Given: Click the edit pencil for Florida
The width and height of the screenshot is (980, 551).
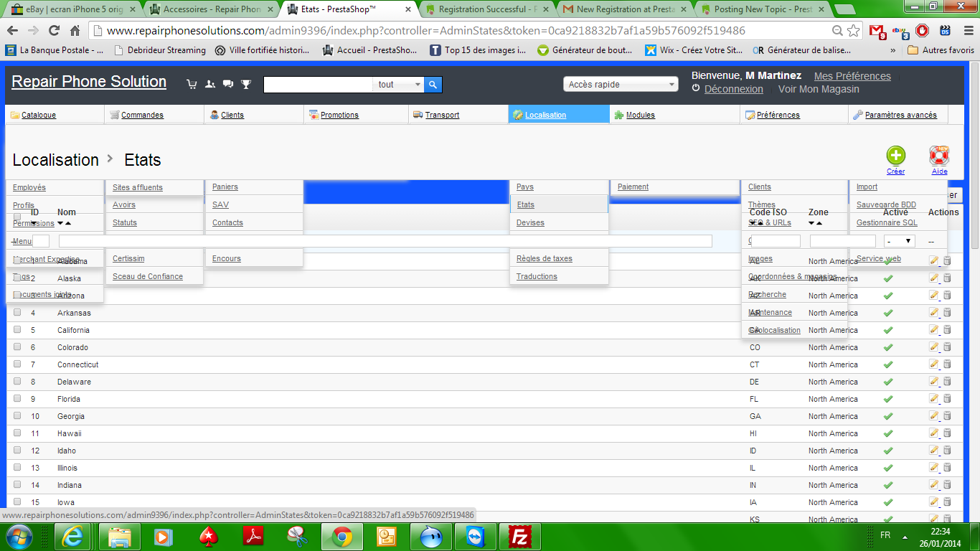Looking at the screenshot, I should pyautogui.click(x=934, y=399).
